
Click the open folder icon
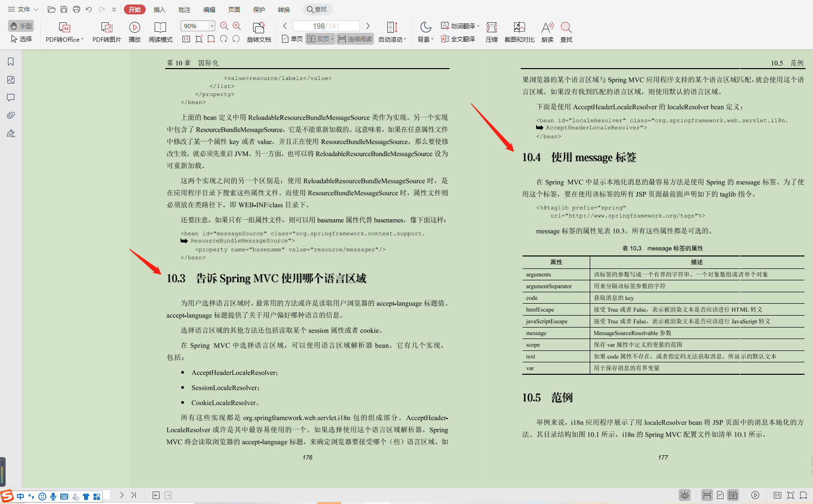(x=51, y=9)
